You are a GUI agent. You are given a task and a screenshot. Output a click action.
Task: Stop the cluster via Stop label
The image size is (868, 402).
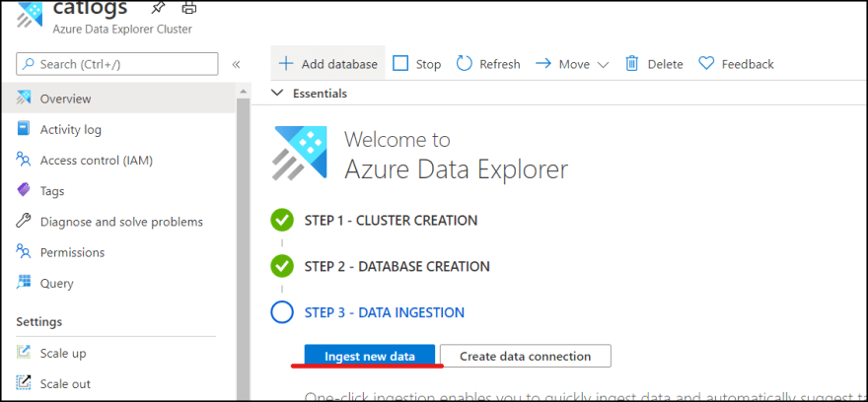[428, 64]
